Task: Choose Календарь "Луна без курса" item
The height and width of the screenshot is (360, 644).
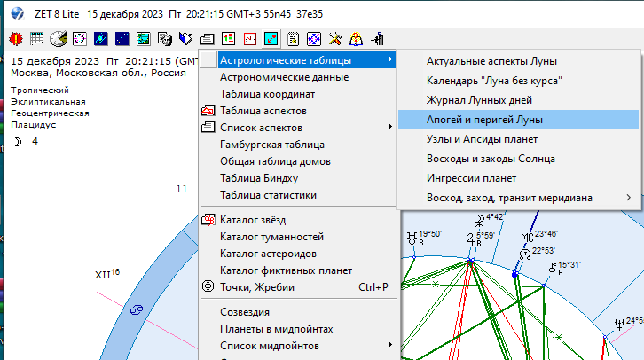Action: pyautogui.click(x=518, y=81)
